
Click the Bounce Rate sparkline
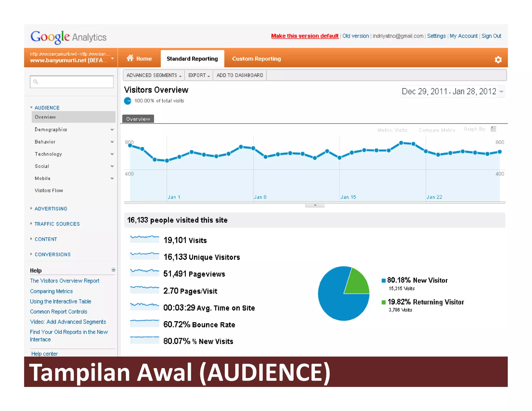(144, 323)
